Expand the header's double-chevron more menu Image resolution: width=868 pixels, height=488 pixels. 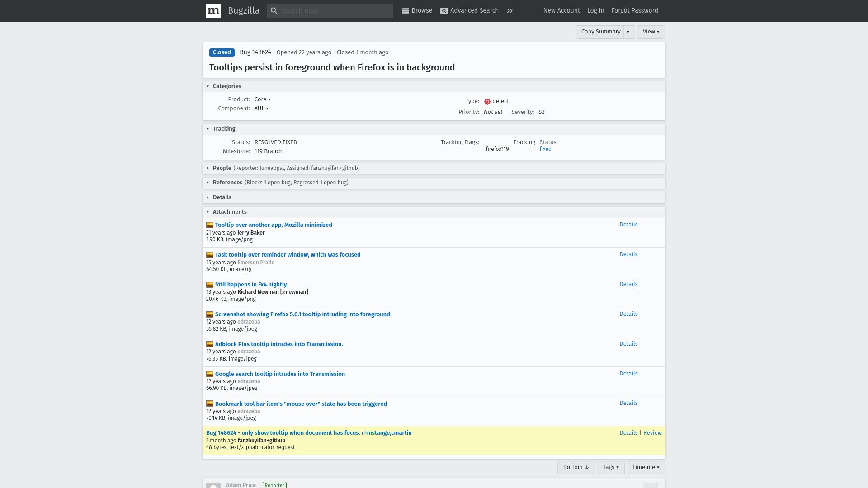coord(510,11)
